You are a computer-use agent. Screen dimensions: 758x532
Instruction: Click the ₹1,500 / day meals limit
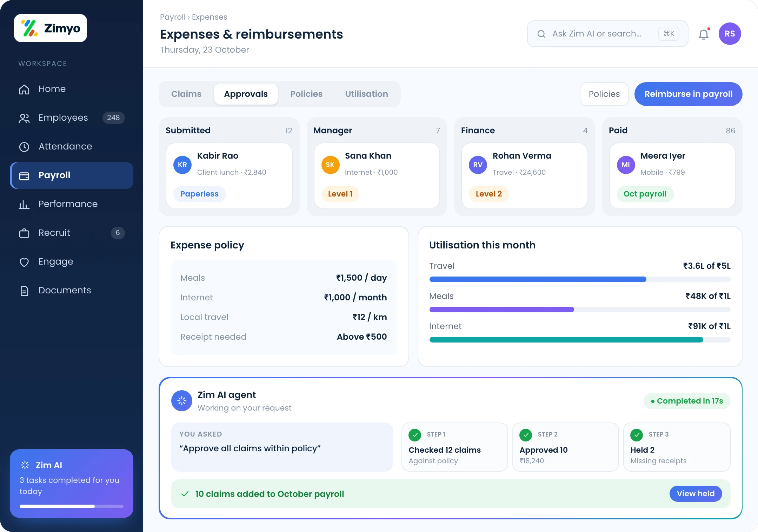click(361, 278)
